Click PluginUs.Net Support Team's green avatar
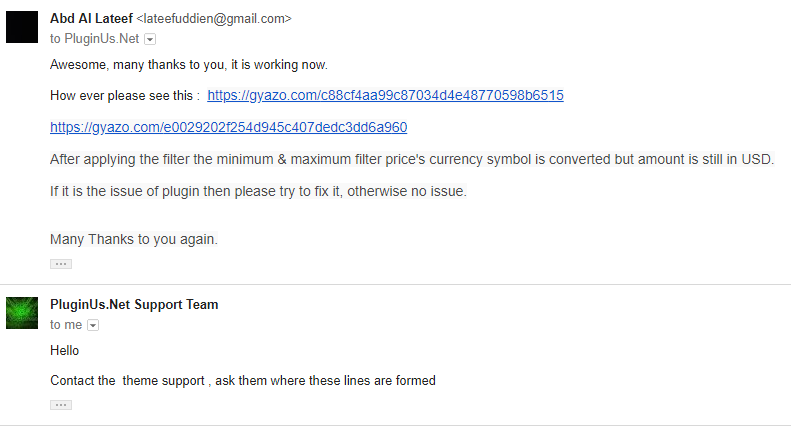The image size is (791, 426). click(x=22, y=313)
